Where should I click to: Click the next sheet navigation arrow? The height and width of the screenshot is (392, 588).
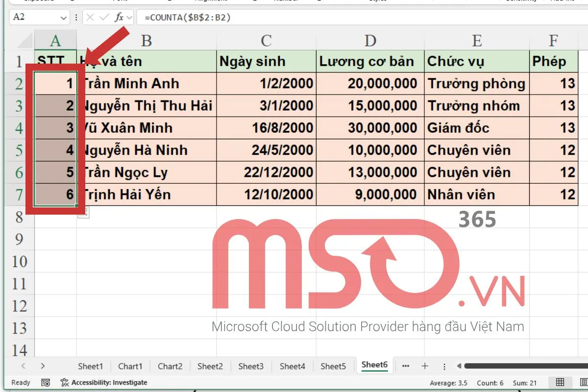coord(43,366)
